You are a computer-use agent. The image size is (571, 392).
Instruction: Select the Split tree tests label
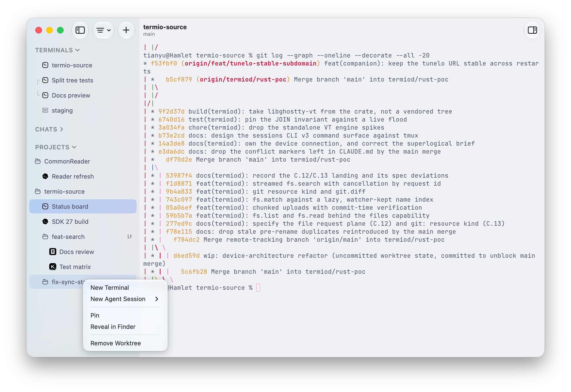tap(73, 80)
